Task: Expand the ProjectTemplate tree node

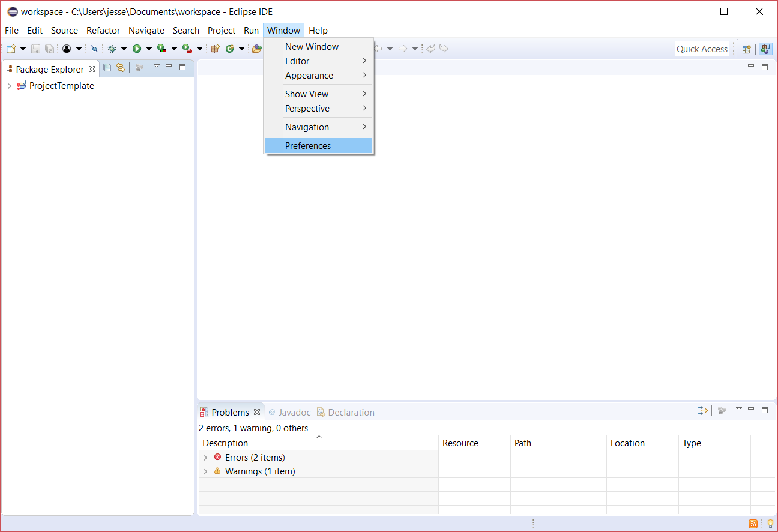Action: (10, 86)
